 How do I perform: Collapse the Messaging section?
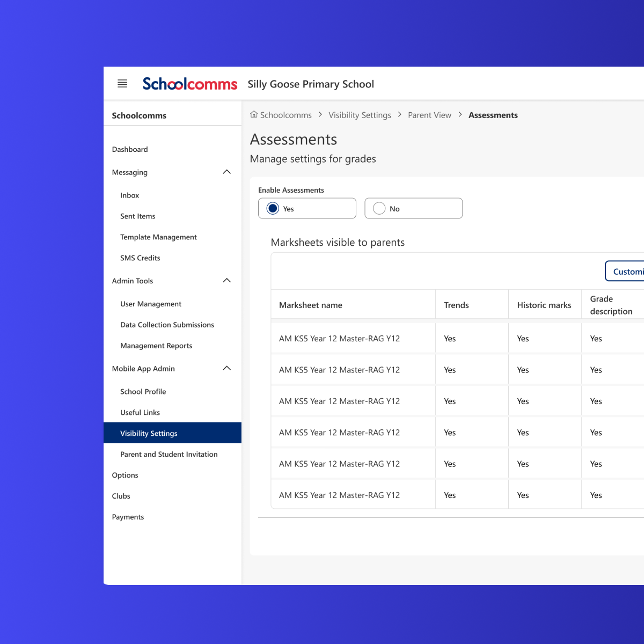(226, 172)
